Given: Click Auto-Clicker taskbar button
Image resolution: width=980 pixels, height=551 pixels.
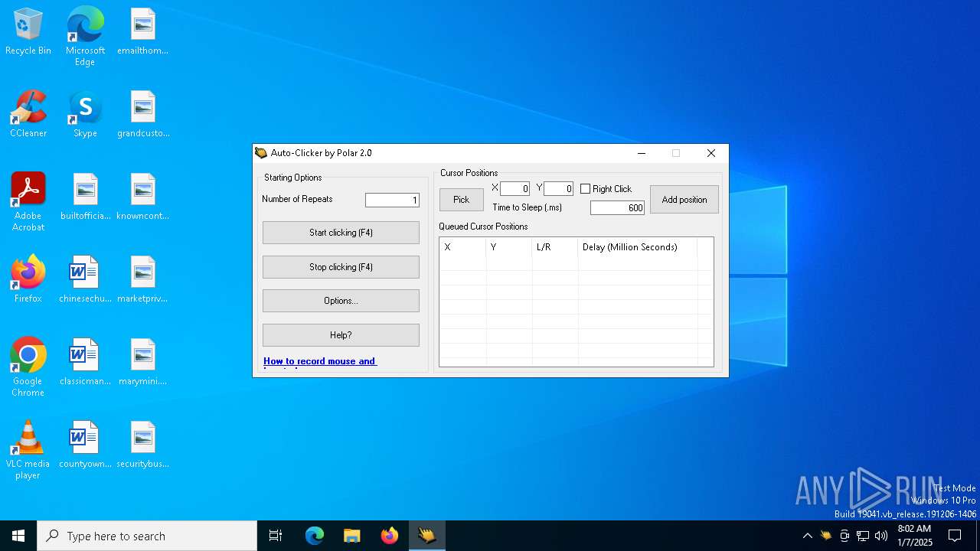Looking at the screenshot, I should coord(427,536).
